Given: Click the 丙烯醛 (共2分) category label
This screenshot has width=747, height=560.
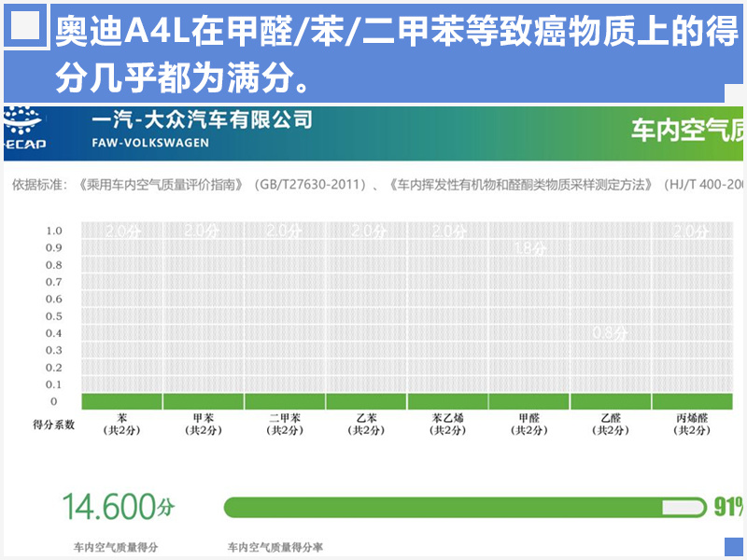Looking at the screenshot, I should tap(692, 425).
